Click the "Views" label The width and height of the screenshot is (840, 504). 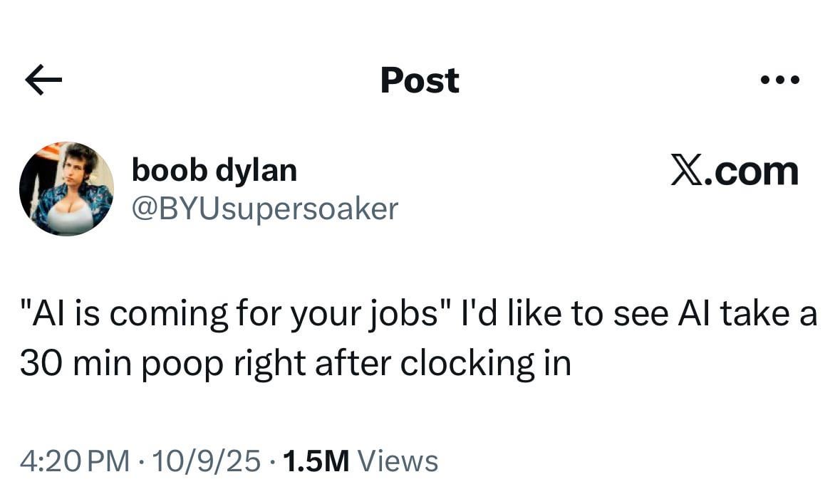click(398, 461)
